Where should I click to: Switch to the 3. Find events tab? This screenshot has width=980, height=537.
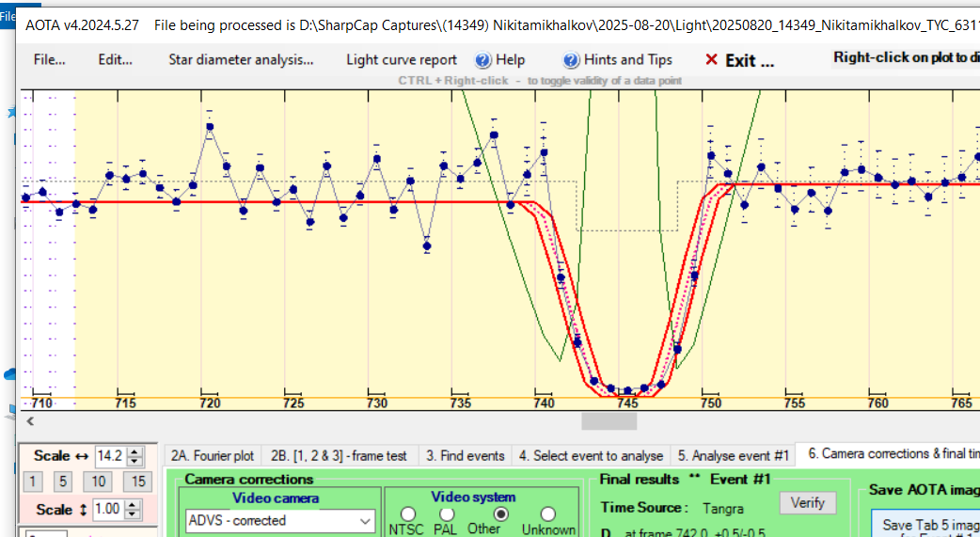[x=465, y=455]
